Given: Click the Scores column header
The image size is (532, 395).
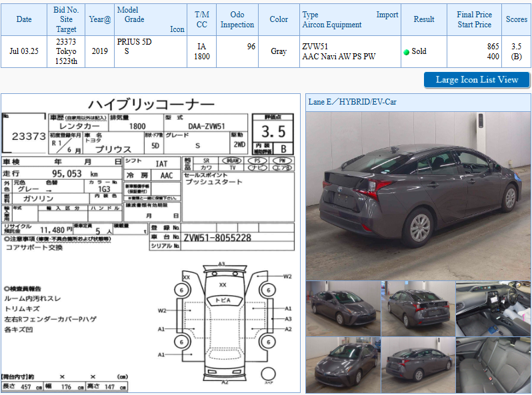Looking at the screenshot, I should click(516, 19).
